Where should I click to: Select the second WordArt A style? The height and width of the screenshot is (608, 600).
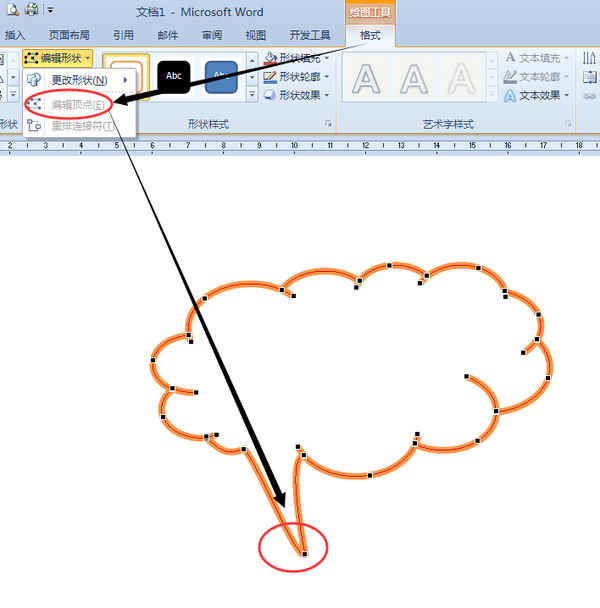click(414, 79)
